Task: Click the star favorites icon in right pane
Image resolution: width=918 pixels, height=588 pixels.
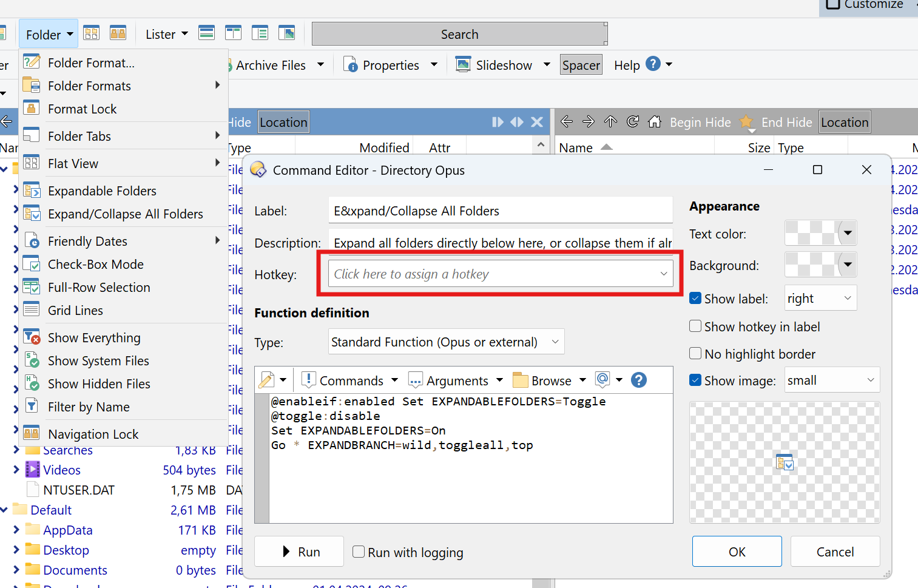Action: pyautogui.click(x=746, y=122)
